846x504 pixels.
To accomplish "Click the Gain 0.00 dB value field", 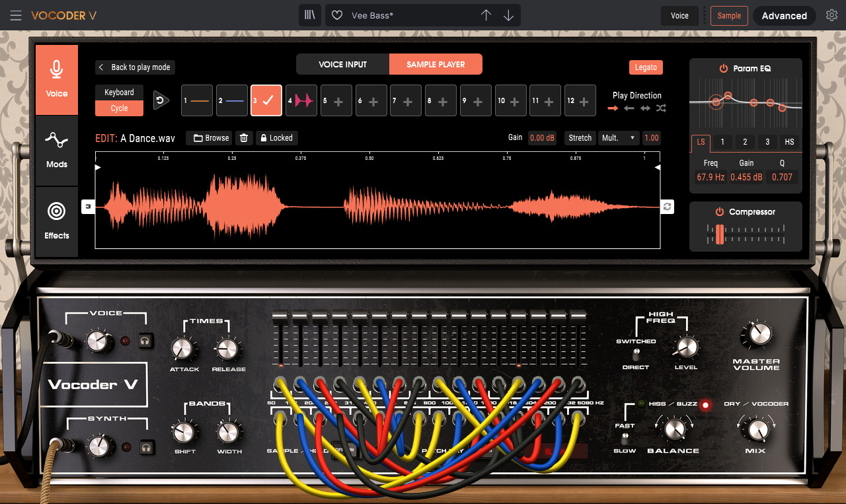I will (x=542, y=138).
